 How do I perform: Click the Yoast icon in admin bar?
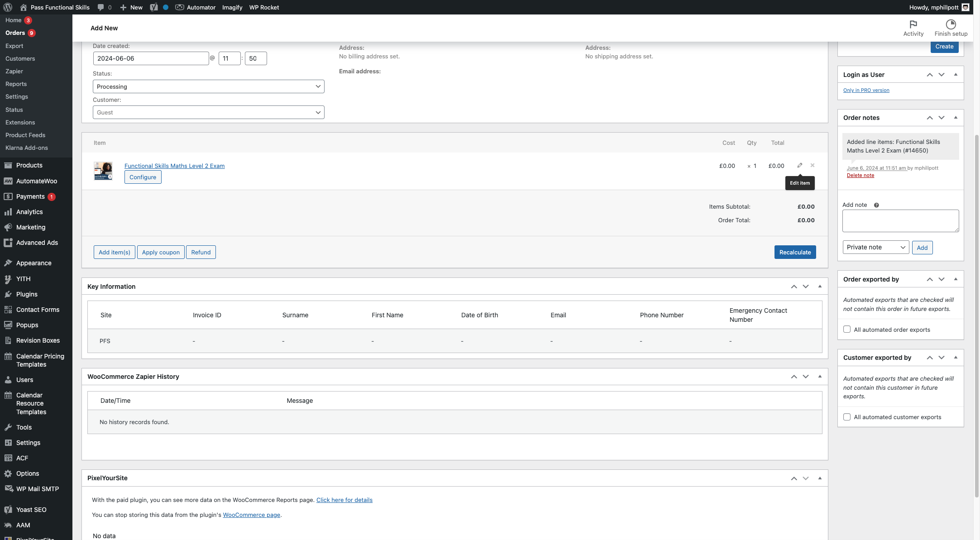pos(154,7)
